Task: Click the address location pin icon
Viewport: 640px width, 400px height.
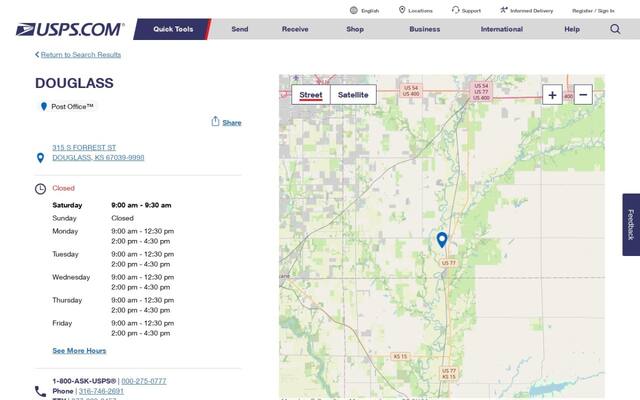Action: point(40,158)
